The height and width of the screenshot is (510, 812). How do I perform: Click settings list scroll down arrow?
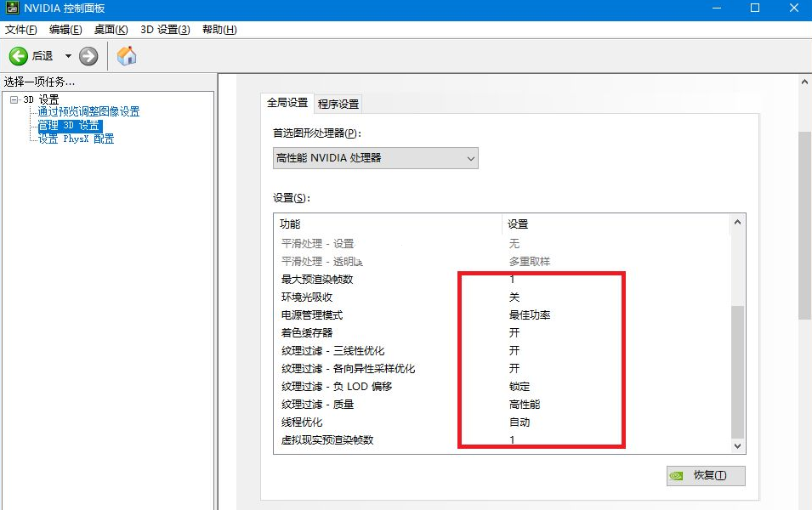point(737,445)
